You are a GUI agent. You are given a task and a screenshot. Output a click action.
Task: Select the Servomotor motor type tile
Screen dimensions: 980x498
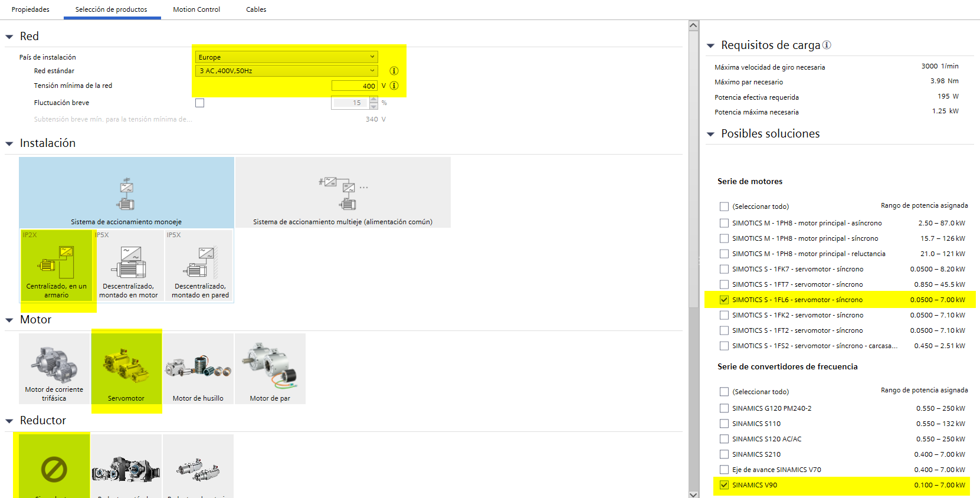click(x=126, y=369)
